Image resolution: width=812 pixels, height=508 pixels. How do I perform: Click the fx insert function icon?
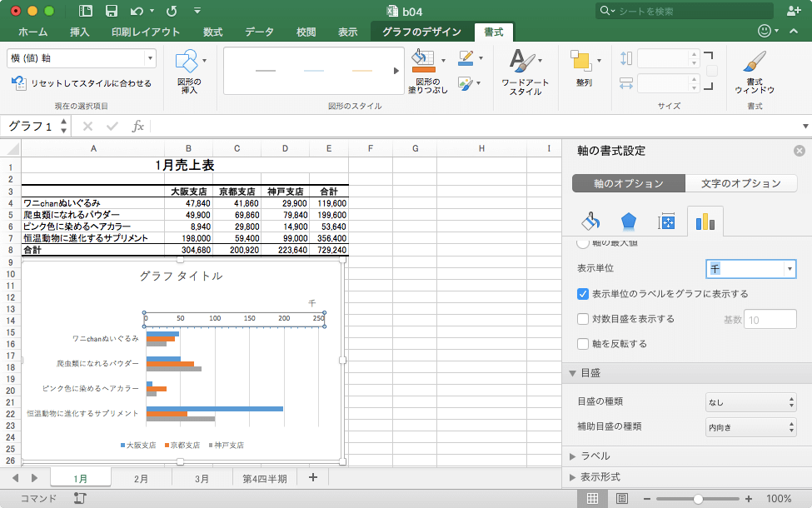click(137, 126)
